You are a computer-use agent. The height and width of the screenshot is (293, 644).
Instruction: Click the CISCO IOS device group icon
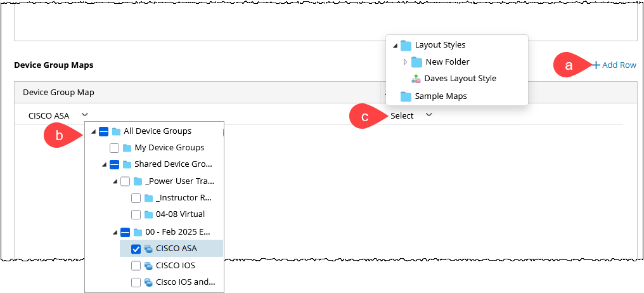click(x=148, y=265)
